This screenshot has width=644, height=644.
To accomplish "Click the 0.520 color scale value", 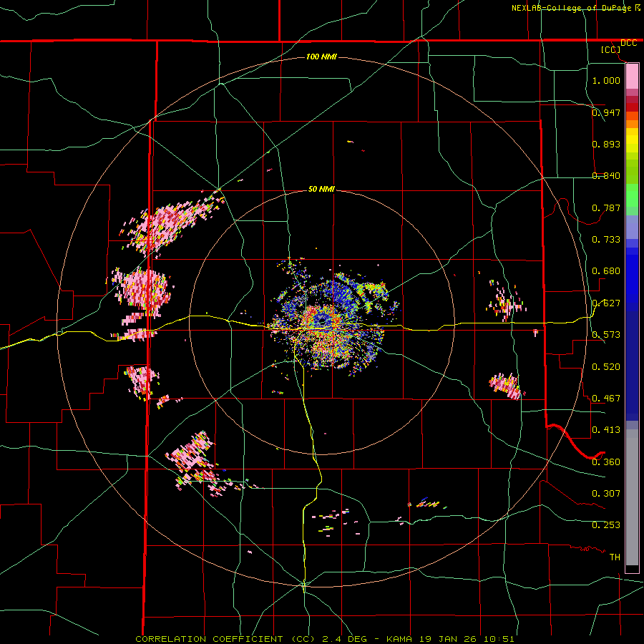I will tap(606, 367).
